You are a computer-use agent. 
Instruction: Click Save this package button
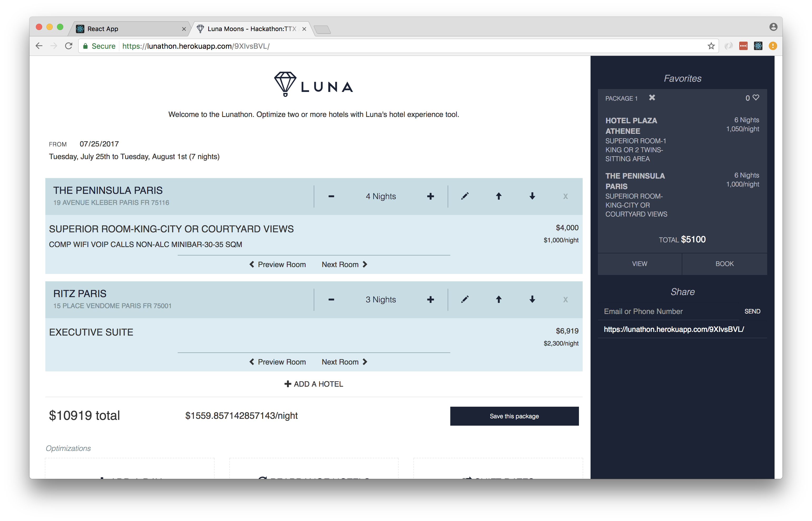[514, 416]
